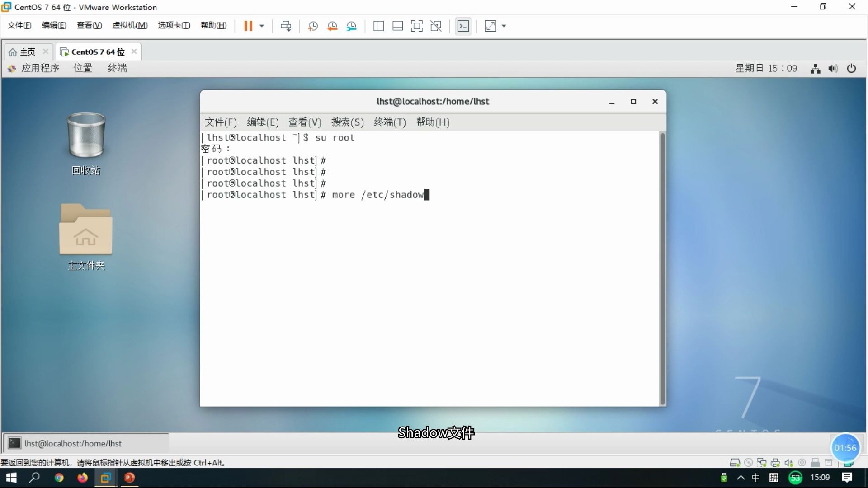Click the 'su root' command text

[335, 138]
